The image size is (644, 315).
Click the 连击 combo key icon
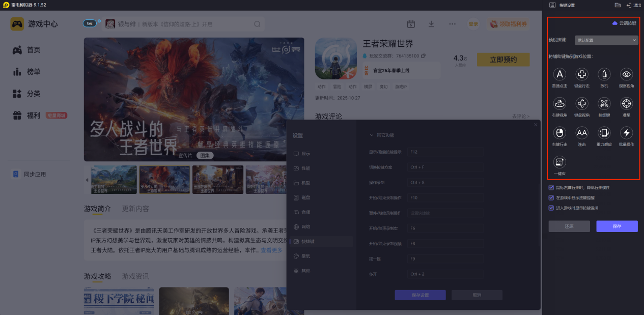tap(581, 133)
